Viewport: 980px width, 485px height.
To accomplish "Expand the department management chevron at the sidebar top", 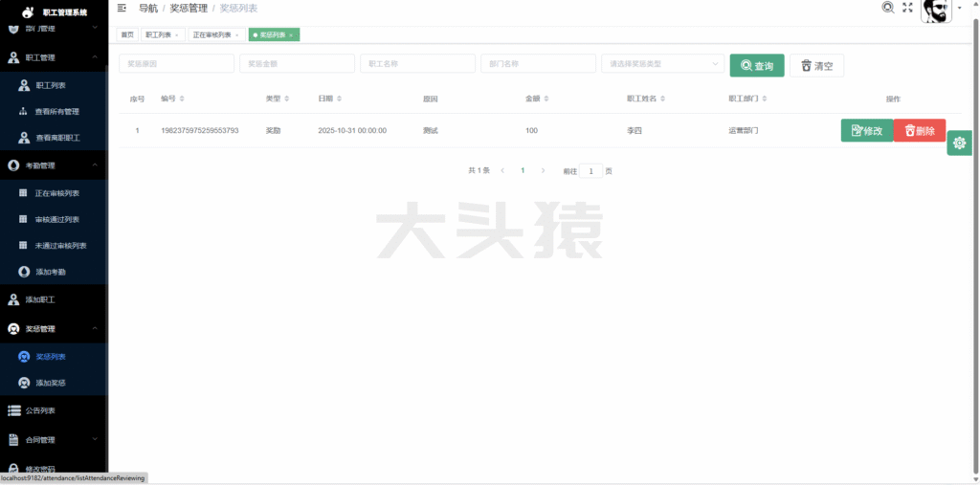I will (x=95, y=28).
